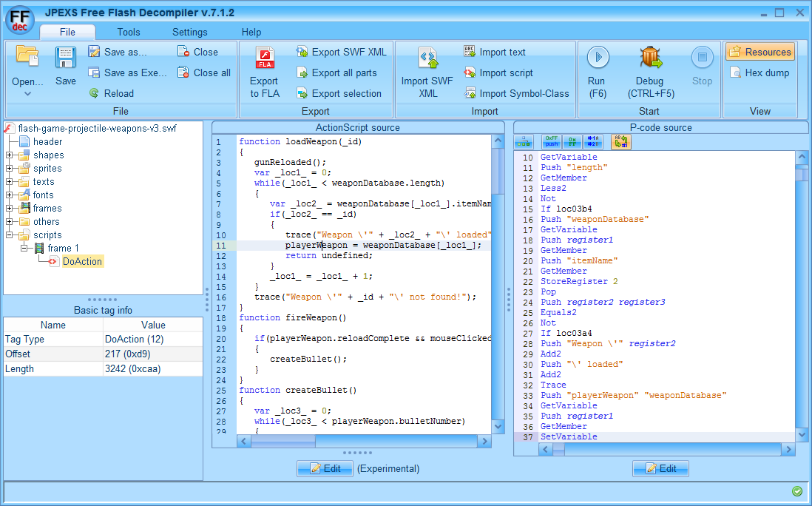
Task: Click the FFdec application logo
Action: tap(20, 20)
